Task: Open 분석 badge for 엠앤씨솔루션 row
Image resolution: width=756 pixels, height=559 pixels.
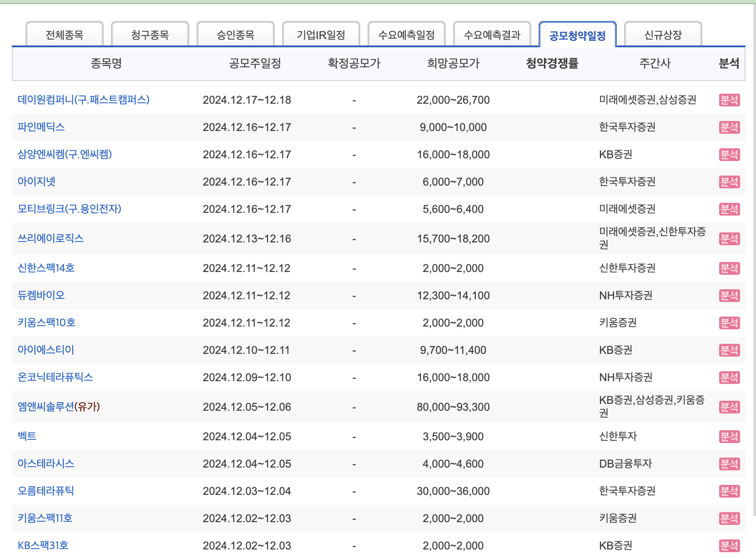Action: tap(729, 407)
